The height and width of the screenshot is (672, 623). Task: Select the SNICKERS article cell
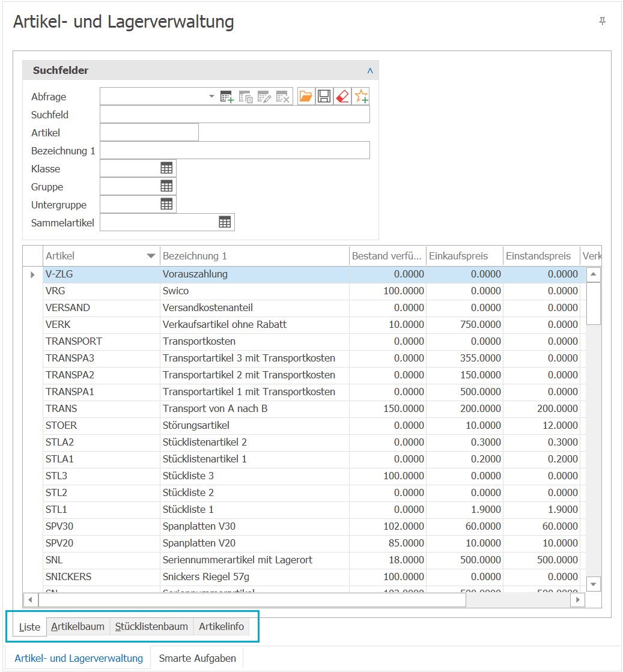(101, 577)
